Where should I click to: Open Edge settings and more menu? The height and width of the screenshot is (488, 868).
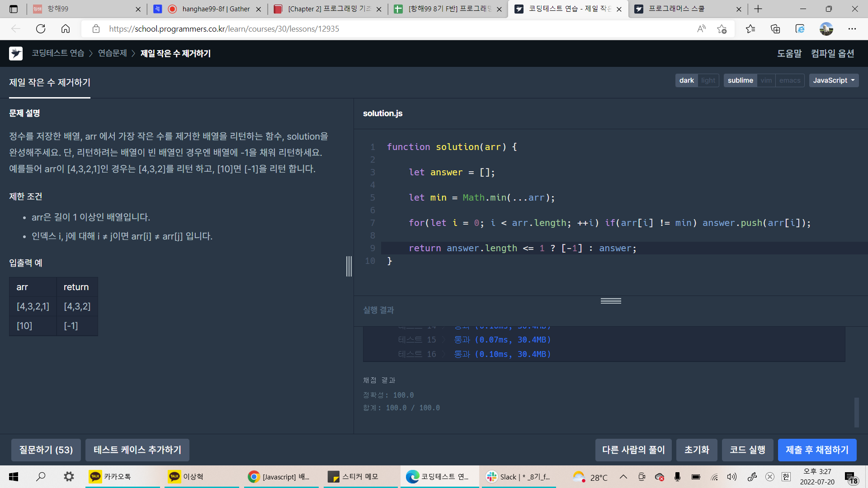[x=852, y=29]
